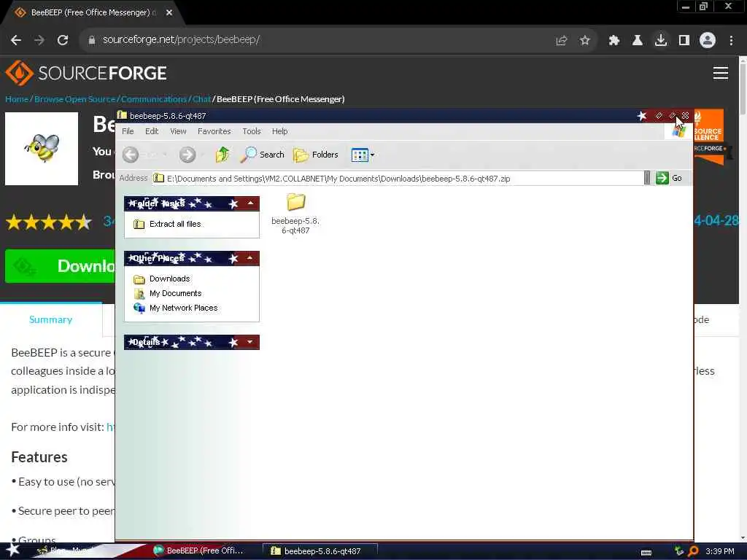747x560 pixels.
Task: Open the Tools menu
Action: click(252, 131)
